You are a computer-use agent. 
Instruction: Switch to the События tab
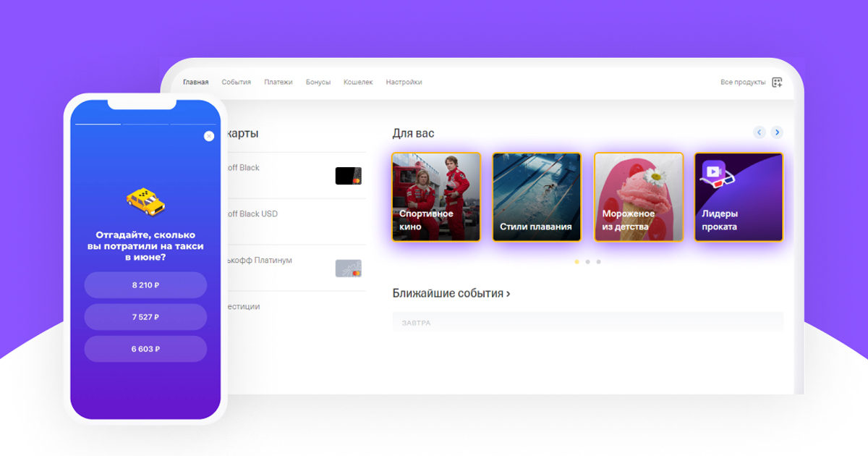click(237, 82)
